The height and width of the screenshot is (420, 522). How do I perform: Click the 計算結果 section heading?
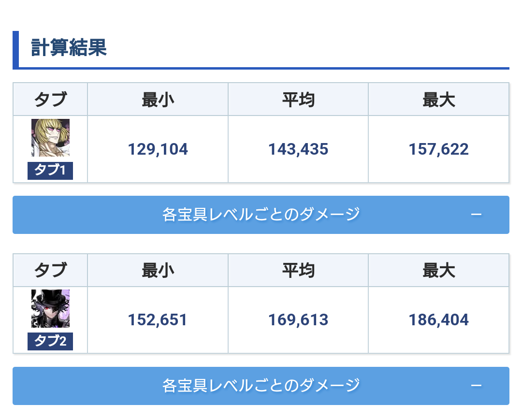click(x=69, y=47)
